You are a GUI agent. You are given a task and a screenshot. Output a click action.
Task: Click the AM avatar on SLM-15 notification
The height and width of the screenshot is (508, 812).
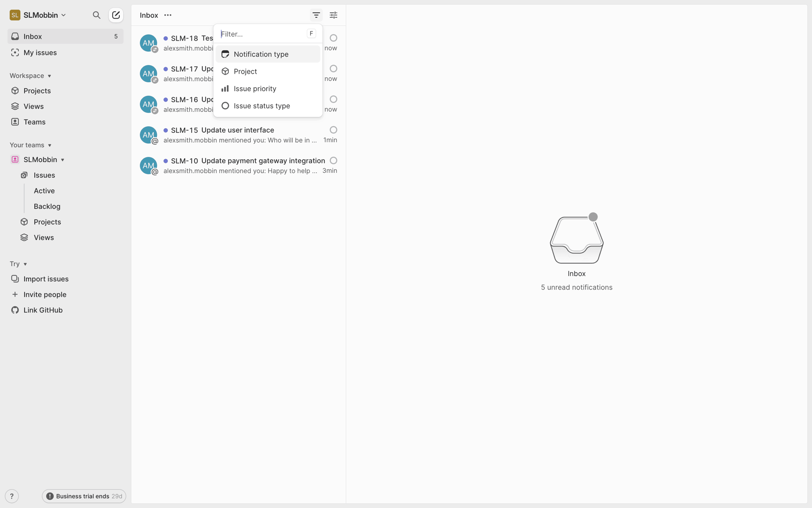148,135
